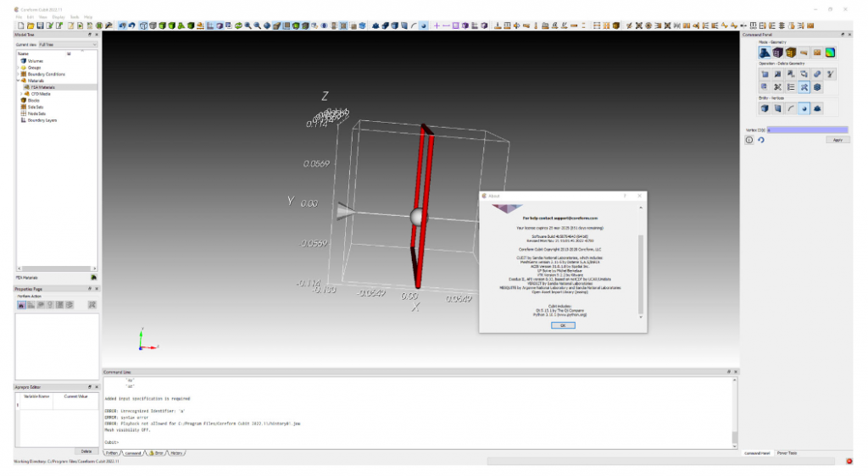
Task: Select the Curve entity icon
Action: pyautogui.click(x=791, y=108)
